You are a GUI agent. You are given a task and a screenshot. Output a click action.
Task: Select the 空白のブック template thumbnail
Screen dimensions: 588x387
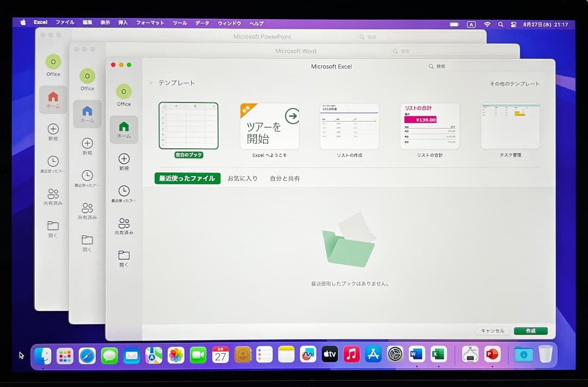tap(188, 125)
